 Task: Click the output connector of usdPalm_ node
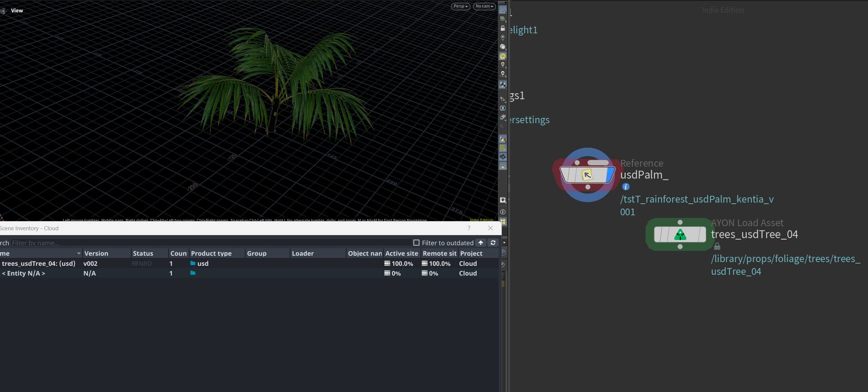[588, 187]
